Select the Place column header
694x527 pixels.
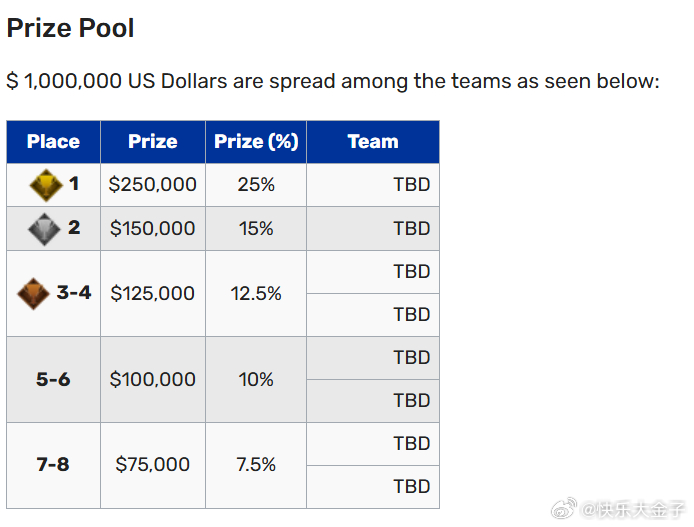pos(53,142)
